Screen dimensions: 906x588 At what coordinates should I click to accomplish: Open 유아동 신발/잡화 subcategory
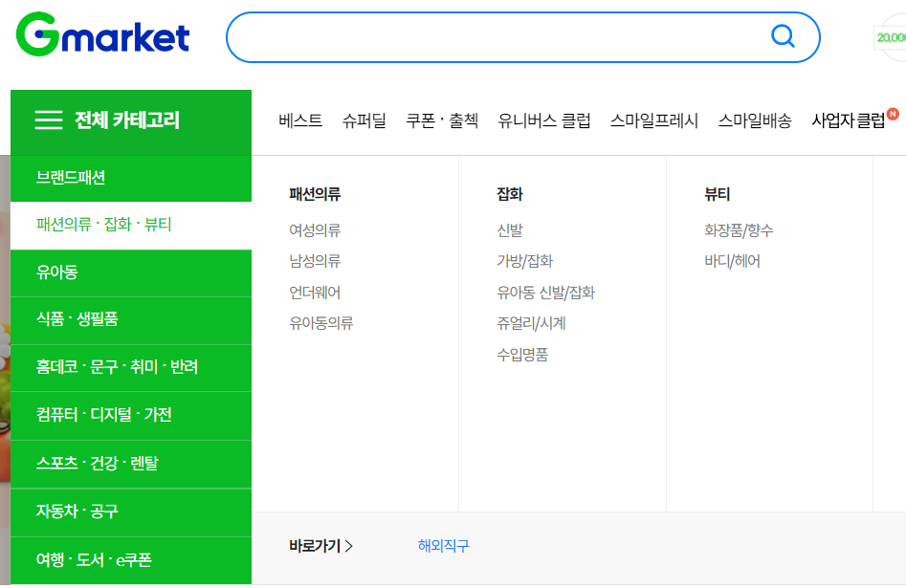tap(545, 293)
